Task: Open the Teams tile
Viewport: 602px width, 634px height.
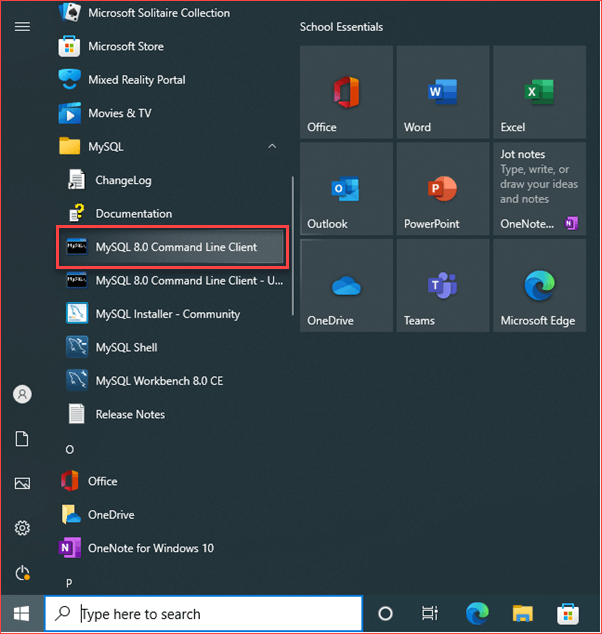Action: pyautogui.click(x=442, y=285)
